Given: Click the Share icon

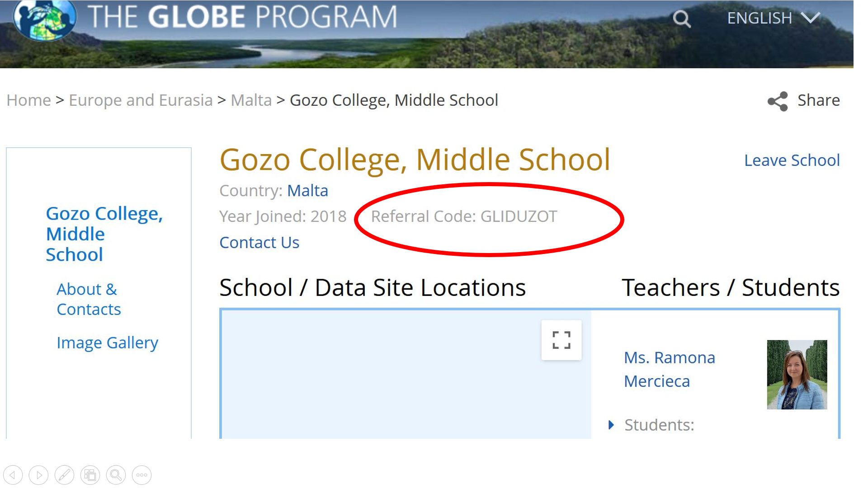Looking at the screenshot, I should pos(778,101).
